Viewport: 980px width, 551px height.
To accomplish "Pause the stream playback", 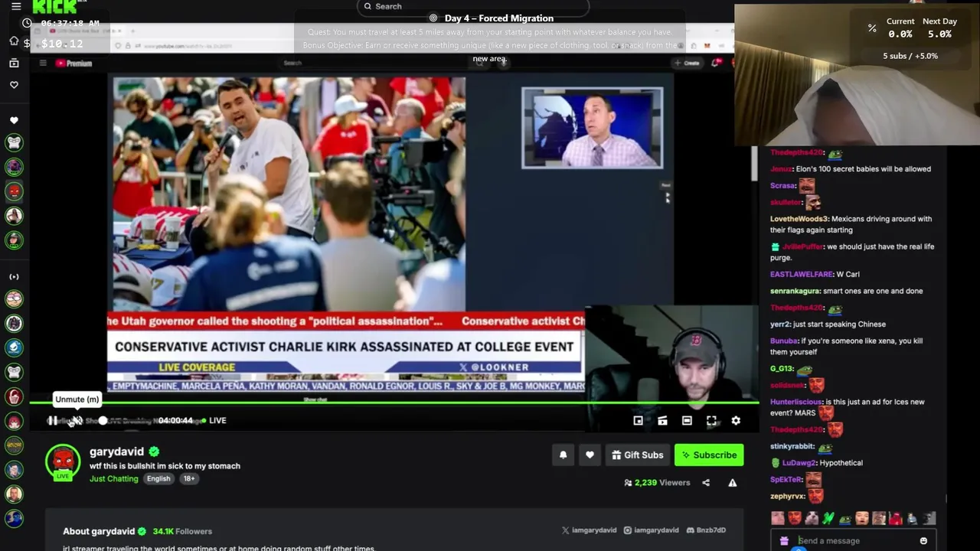I will click(52, 420).
